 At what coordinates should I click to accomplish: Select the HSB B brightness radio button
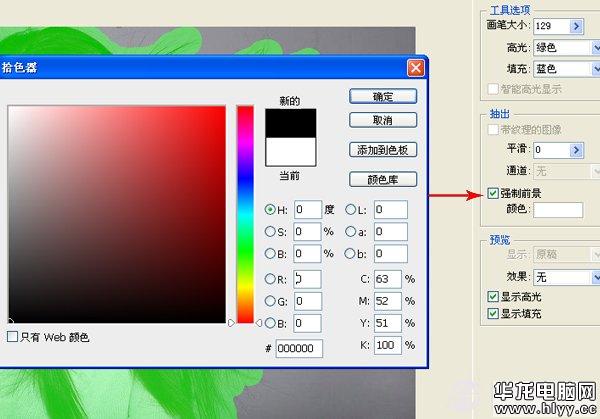(x=270, y=254)
